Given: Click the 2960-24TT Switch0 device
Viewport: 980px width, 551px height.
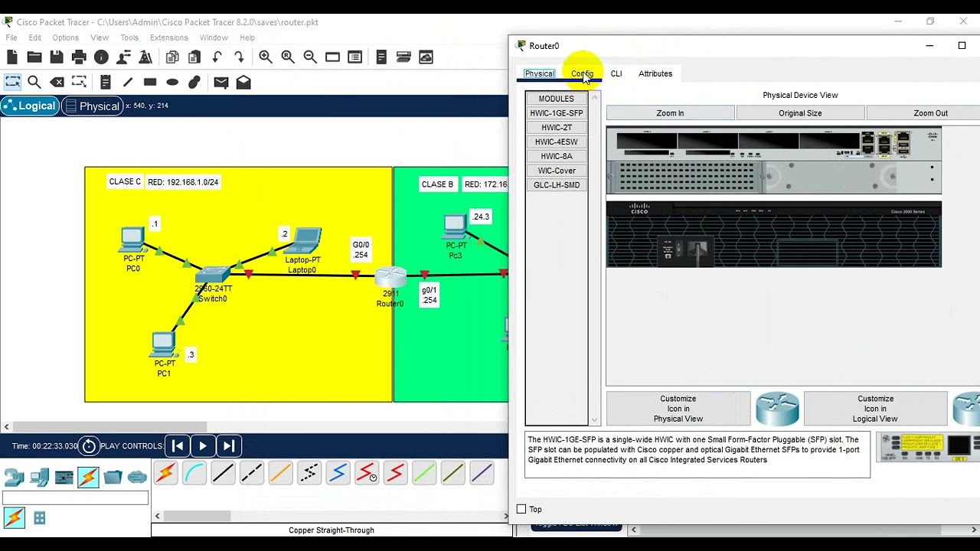Looking at the screenshot, I should tap(213, 274).
